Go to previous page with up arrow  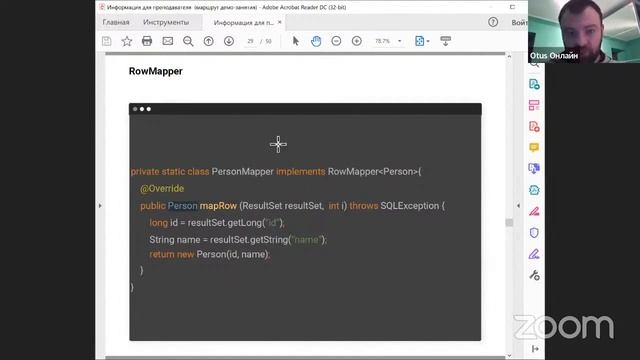[x=209, y=41]
